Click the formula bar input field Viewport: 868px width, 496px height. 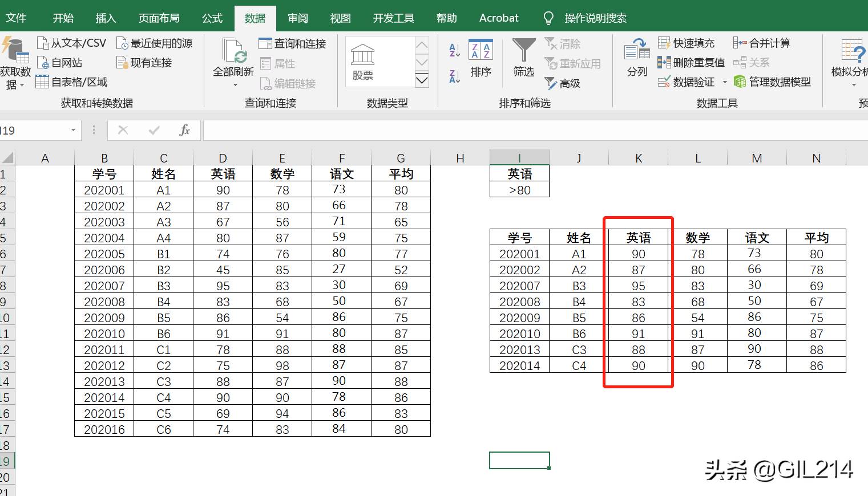[535, 130]
